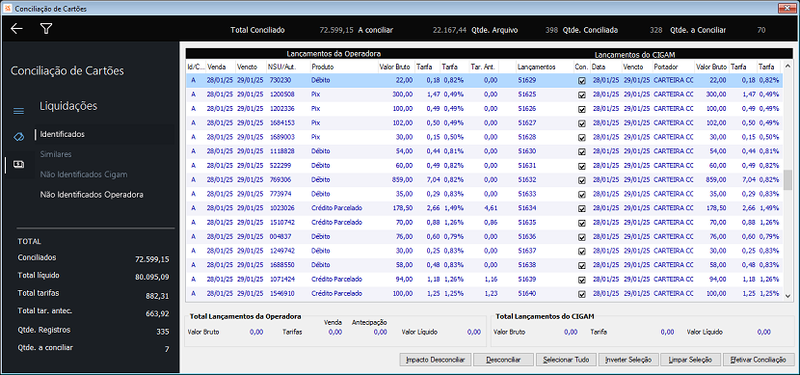Toggle checkbox in row with lançamento 51626
The width and height of the screenshot is (800, 375).
582,109
